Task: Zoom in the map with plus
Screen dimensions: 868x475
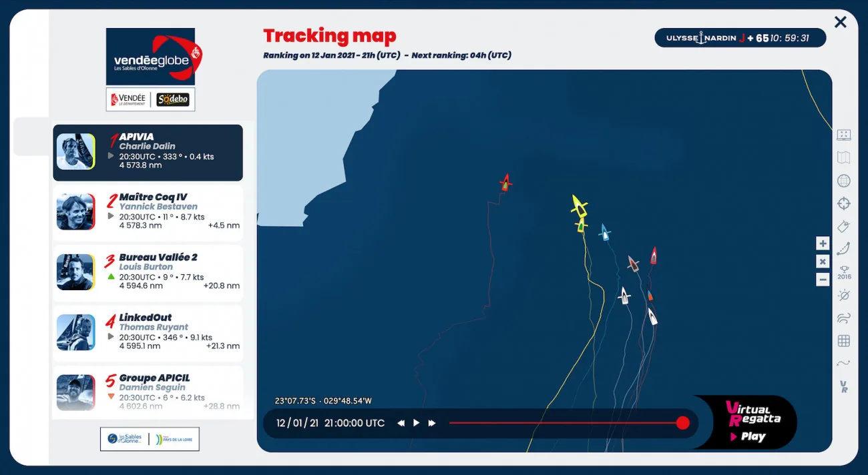Action: pos(823,244)
